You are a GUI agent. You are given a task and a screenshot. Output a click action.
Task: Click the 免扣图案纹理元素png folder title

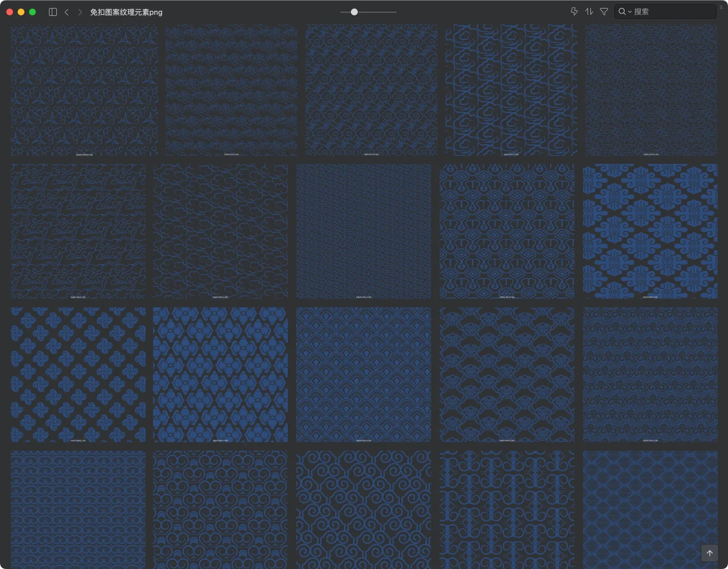pos(126,12)
